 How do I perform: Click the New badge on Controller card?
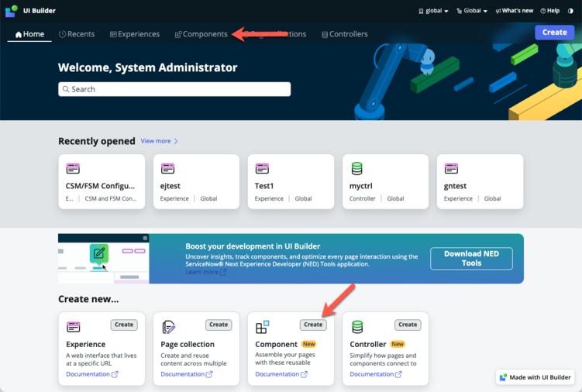coord(398,344)
